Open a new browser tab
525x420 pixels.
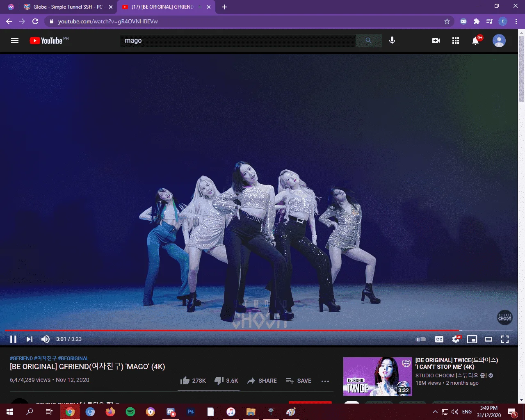[224, 7]
